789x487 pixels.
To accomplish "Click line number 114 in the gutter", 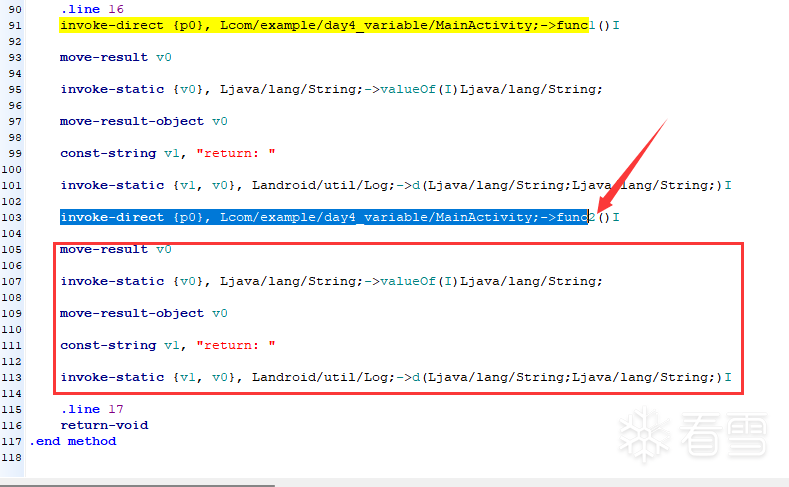I will pyautogui.click(x=12, y=393).
